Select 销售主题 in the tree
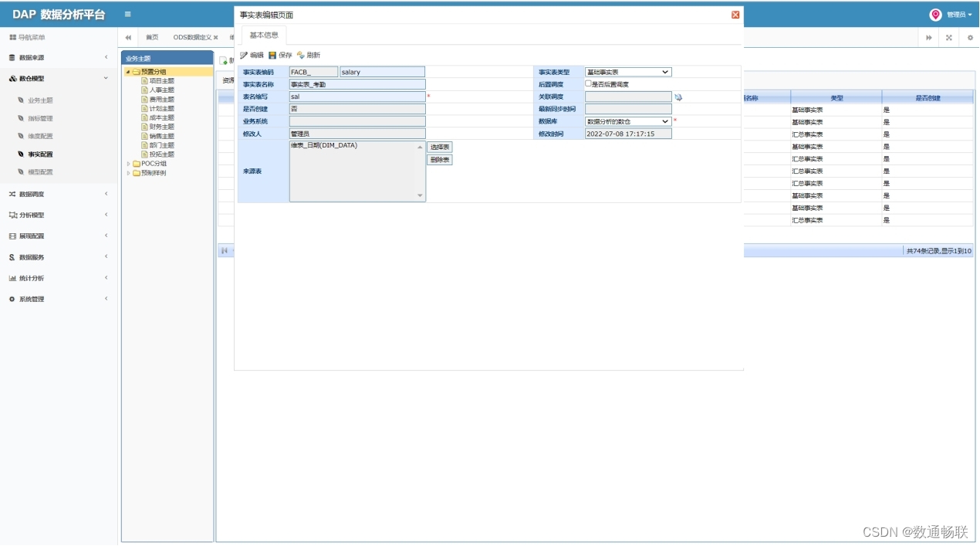The height and width of the screenshot is (546, 980). point(162,136)
